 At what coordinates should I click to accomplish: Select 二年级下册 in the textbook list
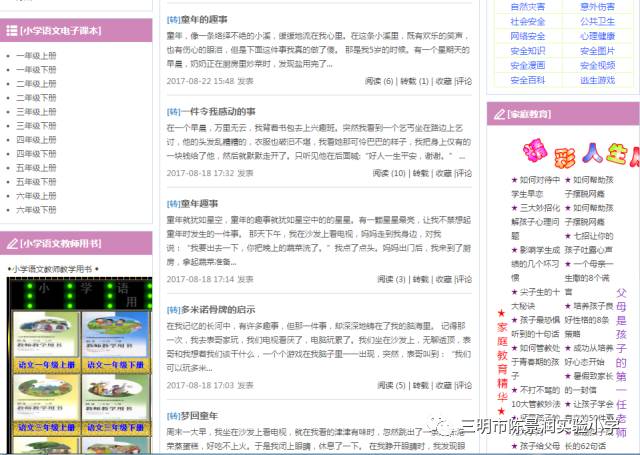click(36, 98)
